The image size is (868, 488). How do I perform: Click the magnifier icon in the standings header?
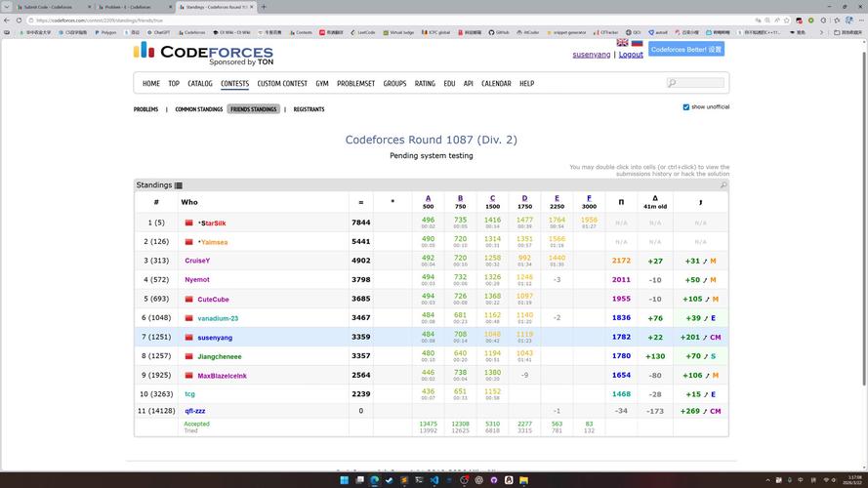pos(723,185)
